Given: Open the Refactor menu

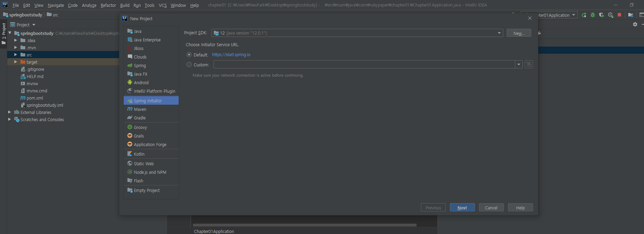Looking at the screenshot, I should point(108,5).
